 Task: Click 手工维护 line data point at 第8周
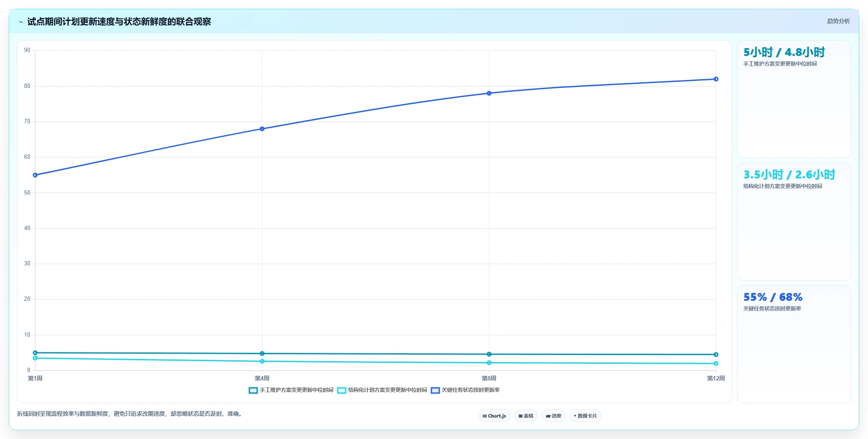tap(489, 354)
